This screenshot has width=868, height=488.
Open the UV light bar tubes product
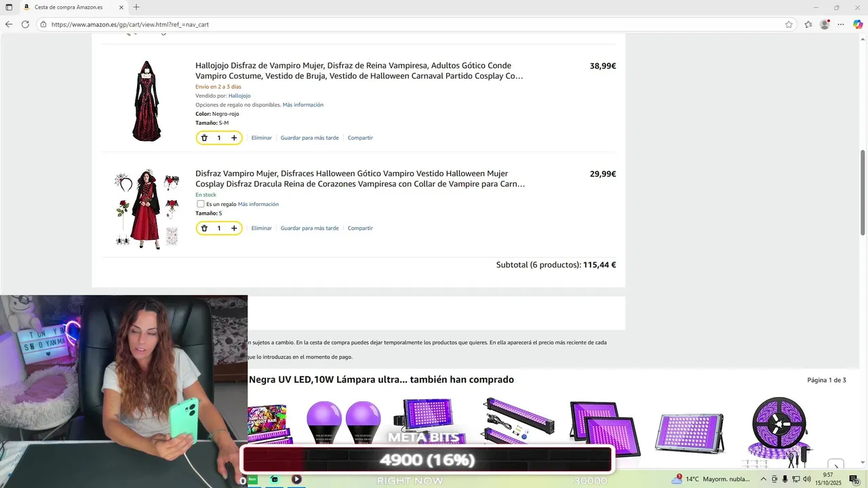click(x=517, y=420)
